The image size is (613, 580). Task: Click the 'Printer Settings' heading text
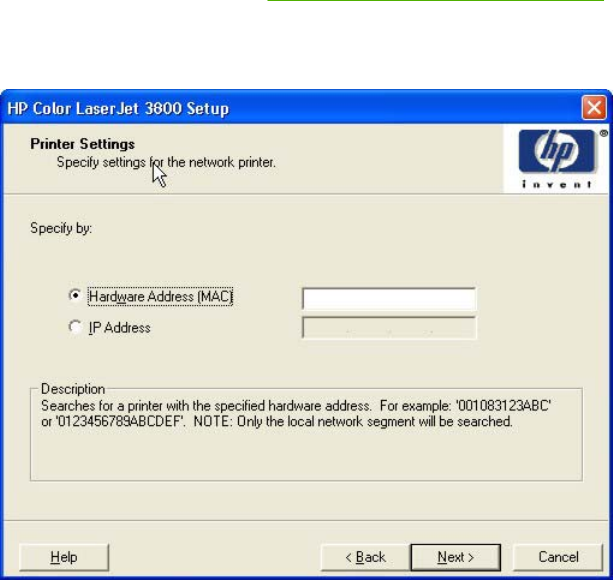point(82,144)
